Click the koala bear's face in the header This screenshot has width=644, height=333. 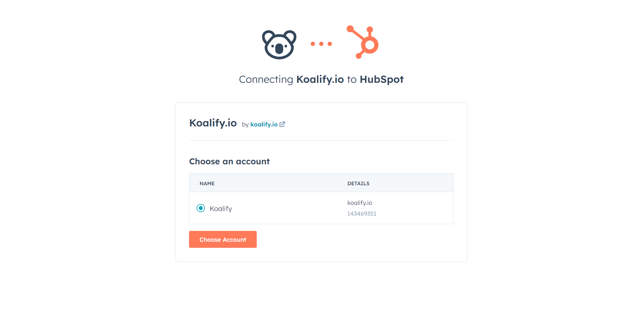coord(279,47)
